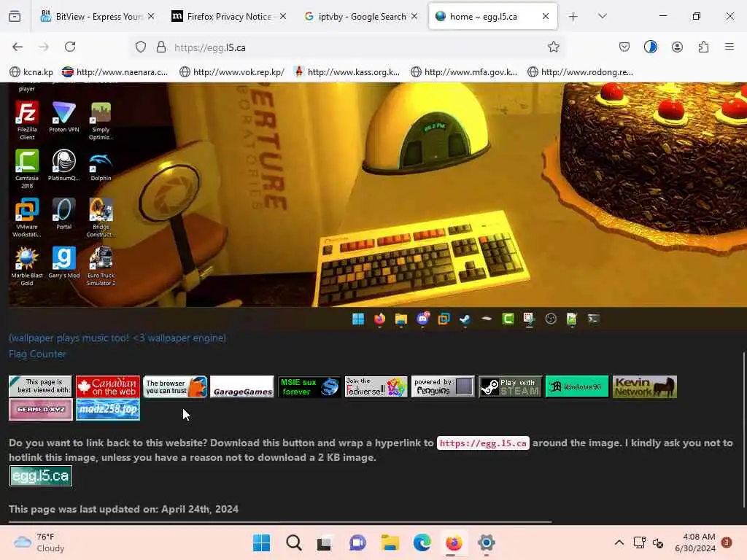
Task: Open the Windows Start menu
Action: click(261, 542)
